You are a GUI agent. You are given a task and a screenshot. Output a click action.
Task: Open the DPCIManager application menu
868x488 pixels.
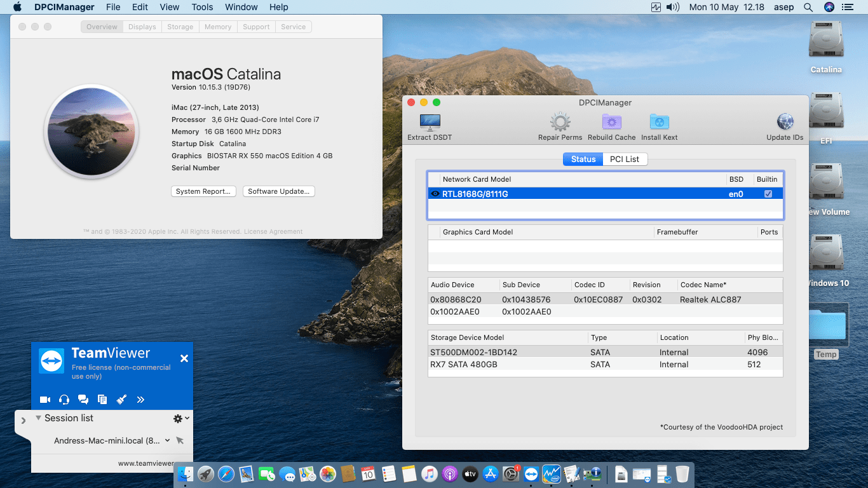pyautogui.click(x=64, y=7)
